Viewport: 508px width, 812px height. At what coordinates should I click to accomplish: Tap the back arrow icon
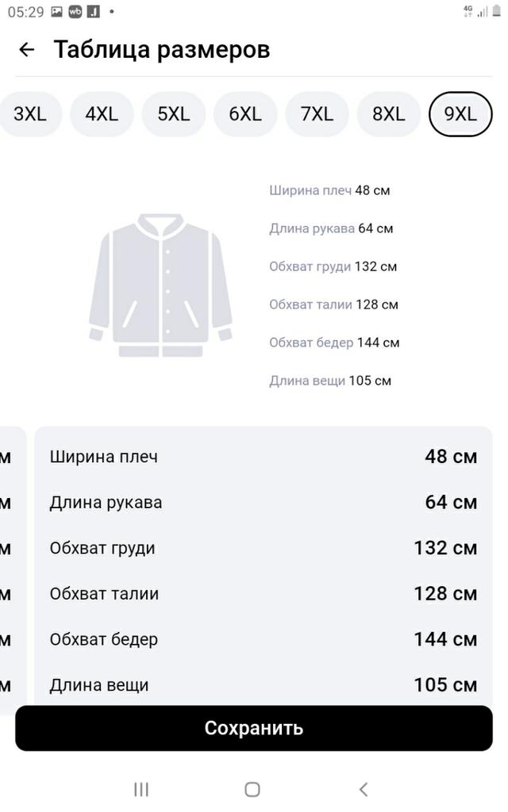point(26,50)
